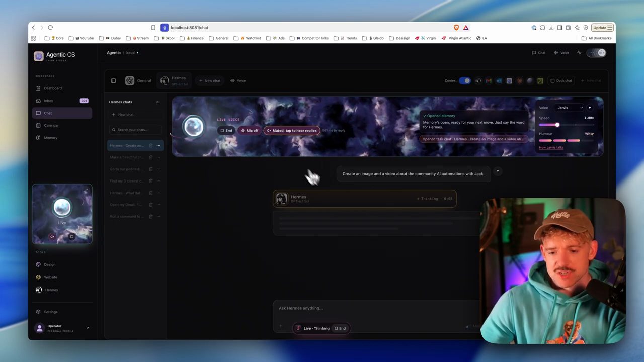
Task: Switch to the General agent tab
Action: [138, 81]
